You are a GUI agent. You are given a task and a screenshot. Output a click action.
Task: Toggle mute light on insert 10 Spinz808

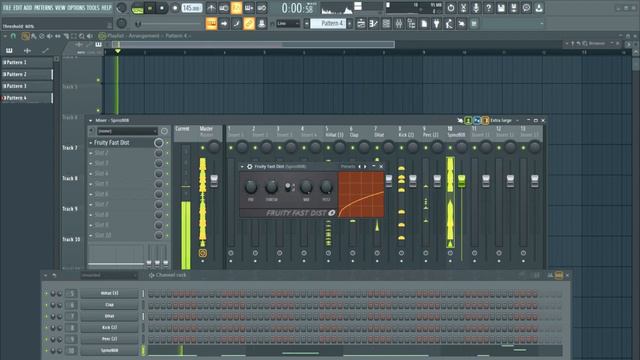(x=450, y=148)
